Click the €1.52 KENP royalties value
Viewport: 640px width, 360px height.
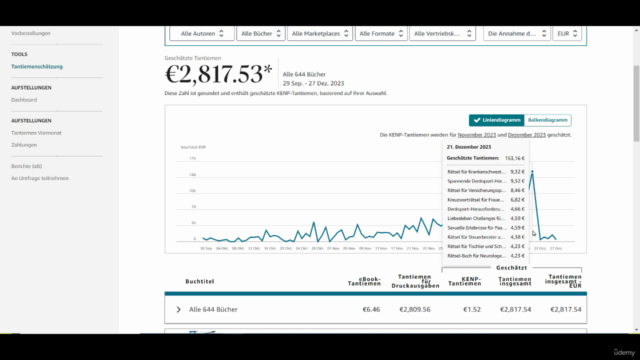click(x=472, y=309)
